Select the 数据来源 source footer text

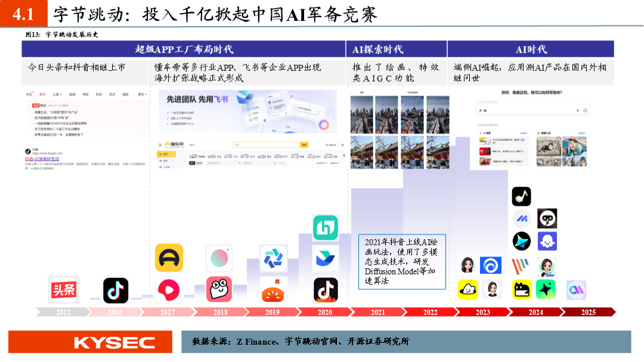[x=301, y=342]
